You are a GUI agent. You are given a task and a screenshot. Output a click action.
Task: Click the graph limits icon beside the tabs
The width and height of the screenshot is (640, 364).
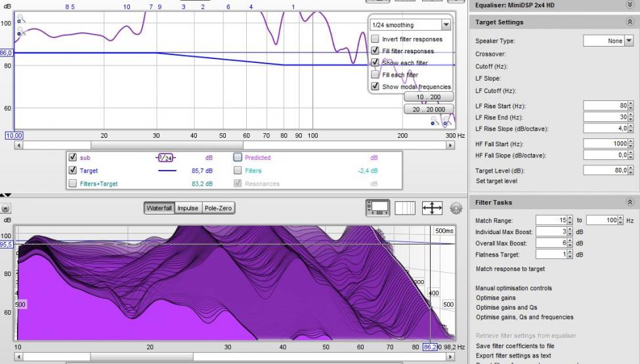point(377,209)
